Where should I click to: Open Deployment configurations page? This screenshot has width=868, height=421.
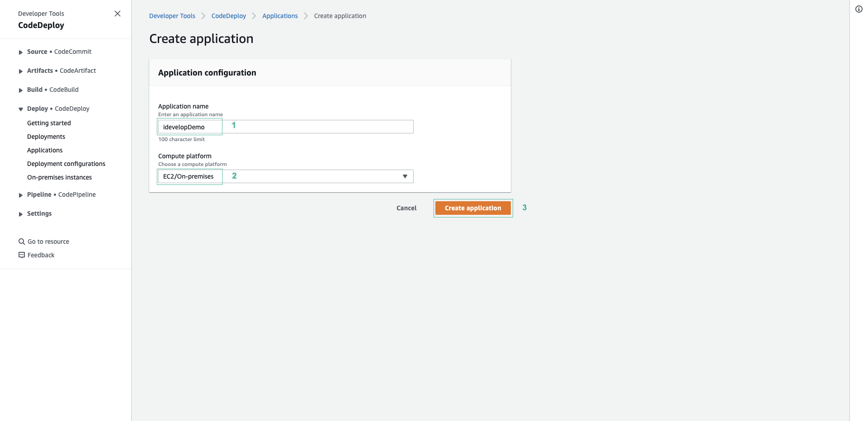pos(66,164)
